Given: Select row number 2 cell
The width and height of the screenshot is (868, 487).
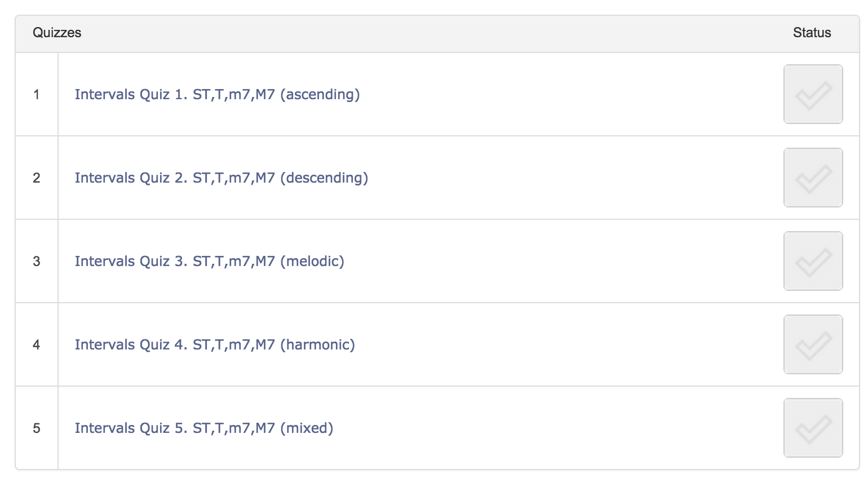Looking at the screenshot, I should click(37, 178).
